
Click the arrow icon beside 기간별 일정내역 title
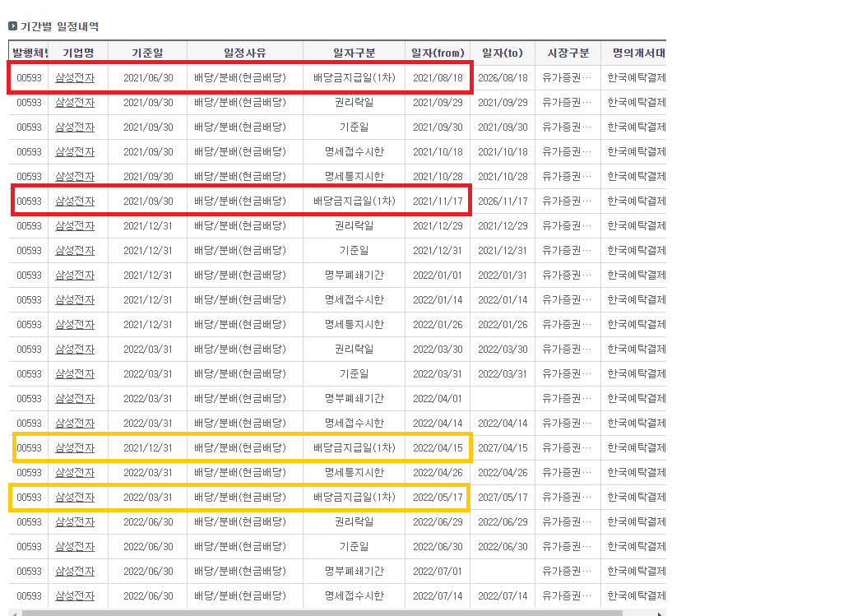click(13, 26)
